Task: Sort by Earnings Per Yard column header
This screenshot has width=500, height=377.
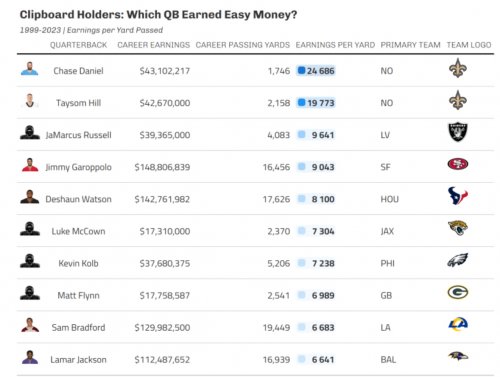Action: coord(335,45)
